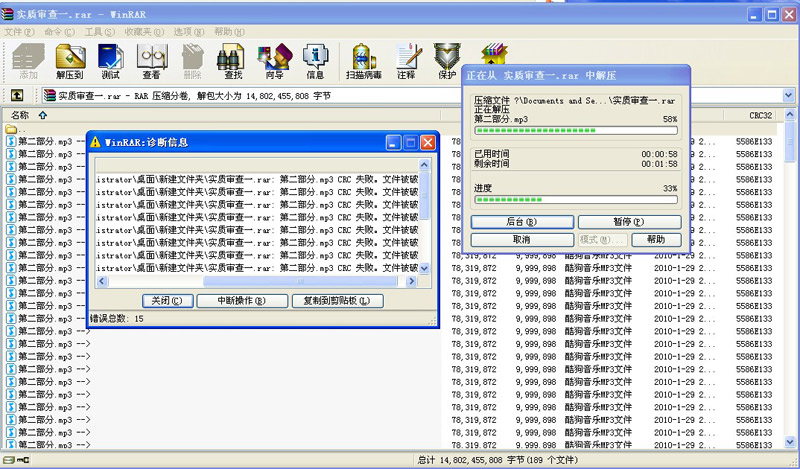Viewport: 800px width, 469px height.
Task: Click the down scroll arrow in diagnostic messages
Action: pos(424,268)
